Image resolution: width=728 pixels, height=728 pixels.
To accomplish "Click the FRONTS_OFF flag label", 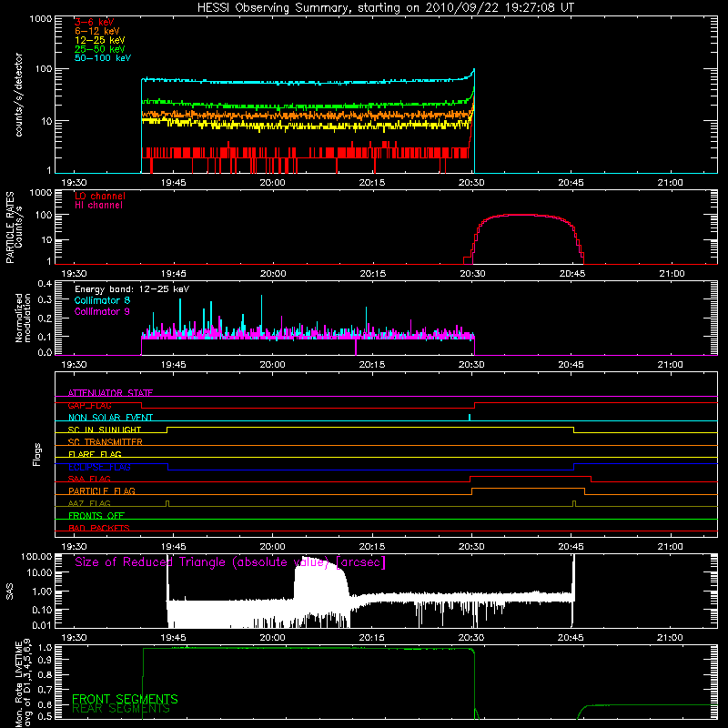I will 96,516.
